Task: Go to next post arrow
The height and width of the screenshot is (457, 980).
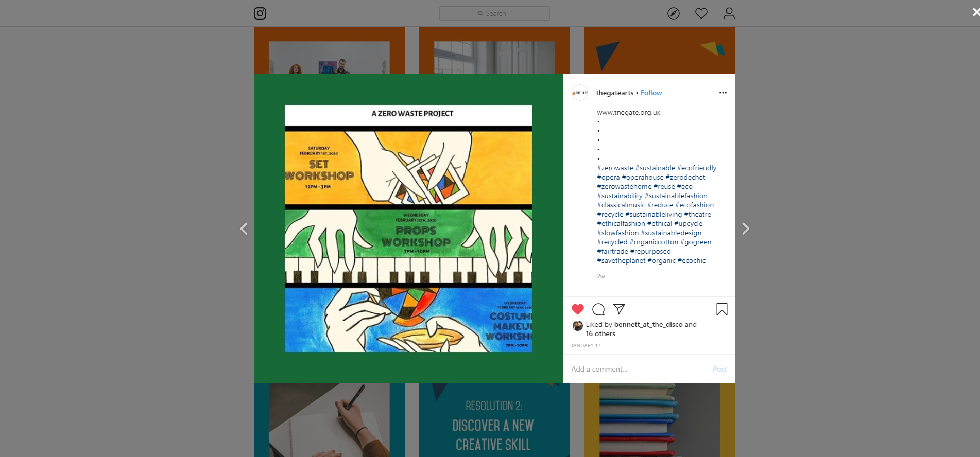Action: pyautogui.click(x=745, y=228)
